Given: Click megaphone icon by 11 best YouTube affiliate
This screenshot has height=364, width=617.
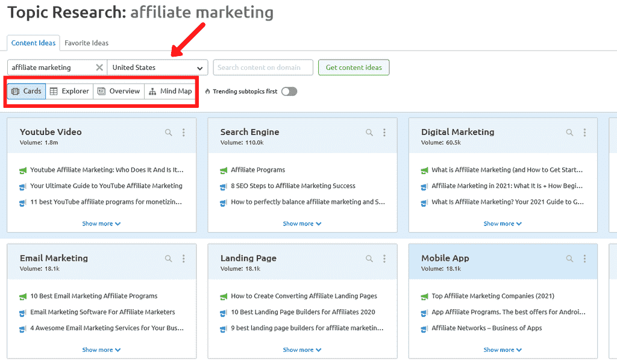Looking at the screenshot, I should coord(23,202).
